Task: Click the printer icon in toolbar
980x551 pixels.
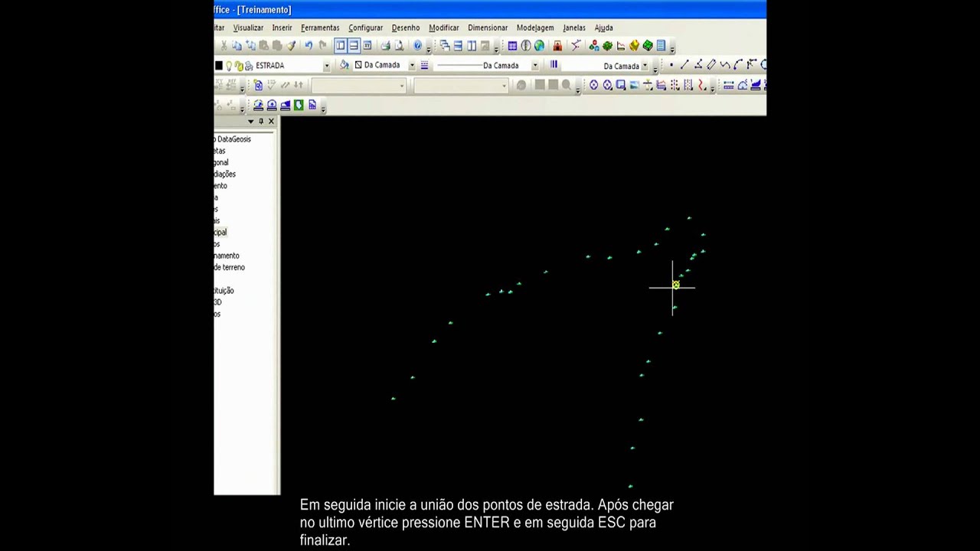Action: click(386, 45)
